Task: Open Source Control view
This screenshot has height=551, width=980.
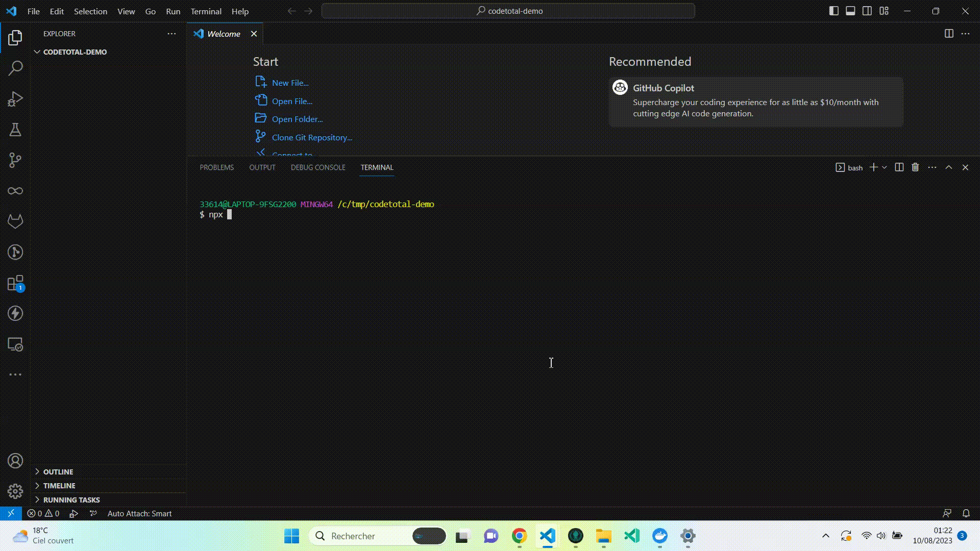Action: pyautogui.click(x=15, y=160)
